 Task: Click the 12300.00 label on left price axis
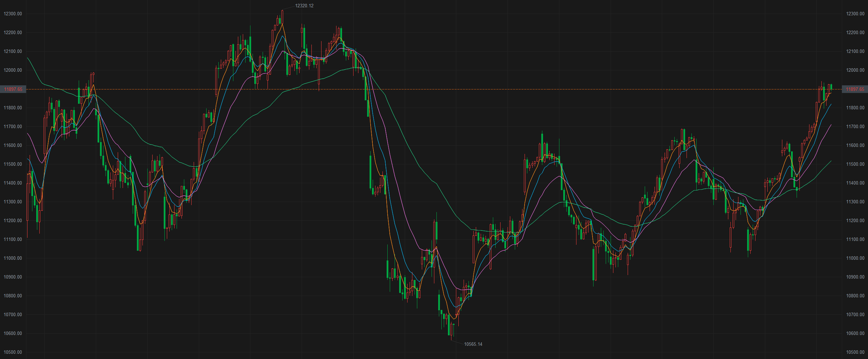point(13,14)
